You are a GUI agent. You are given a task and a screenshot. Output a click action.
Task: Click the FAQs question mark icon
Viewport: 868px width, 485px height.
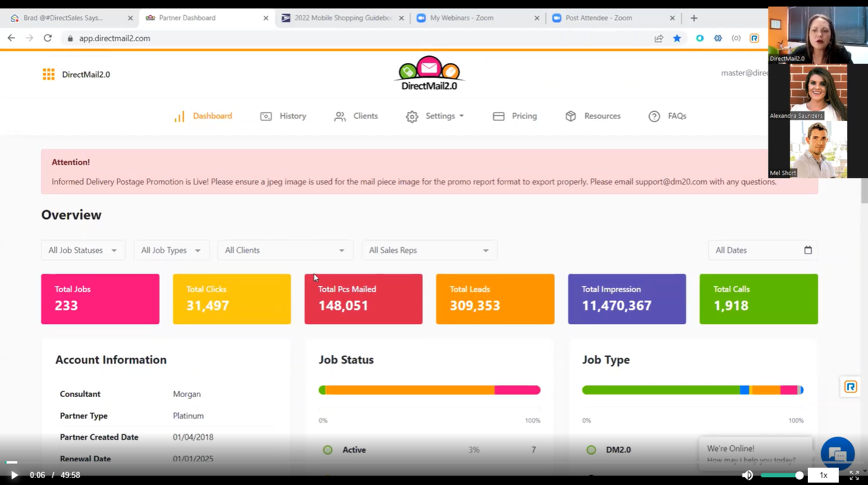coord(654,116)
